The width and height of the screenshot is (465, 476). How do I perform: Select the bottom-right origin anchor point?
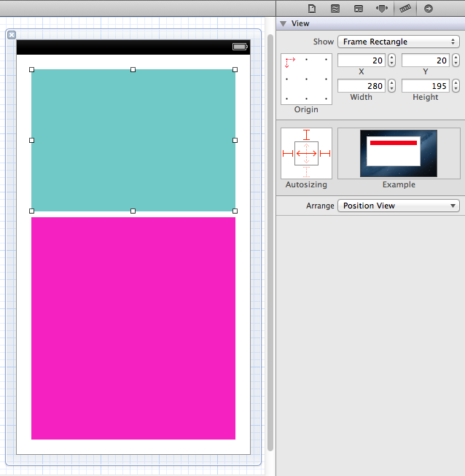(x=326, y=98)
